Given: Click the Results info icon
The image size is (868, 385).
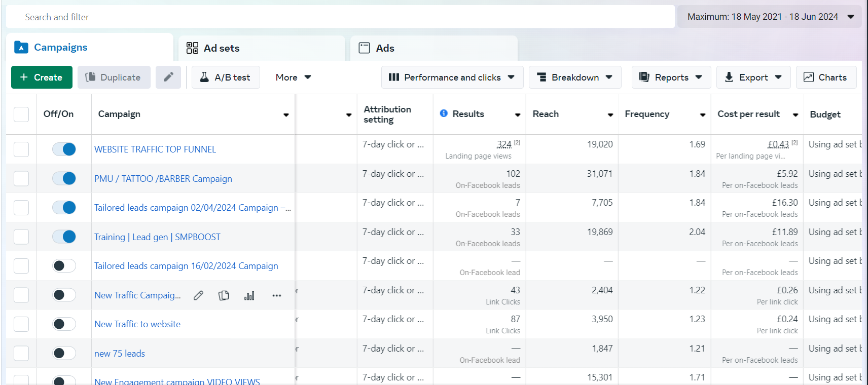Looking at the screenshot, I should coord(444,113).
